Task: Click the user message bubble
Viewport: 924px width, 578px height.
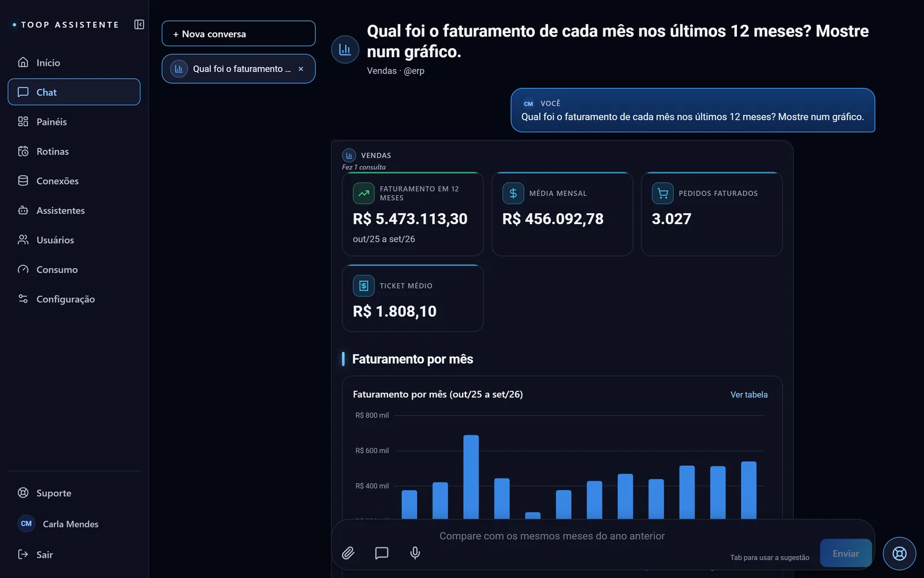Action: (692, 110)
